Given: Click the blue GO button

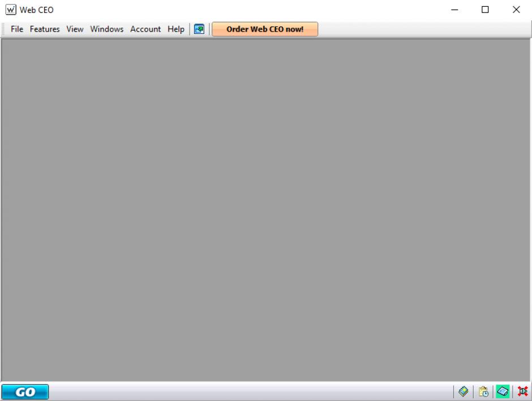Looking at the screenshot, I should 25,392.
